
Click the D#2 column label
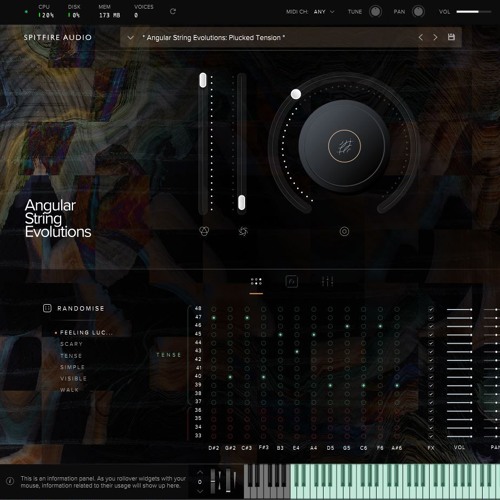[214, 448]
